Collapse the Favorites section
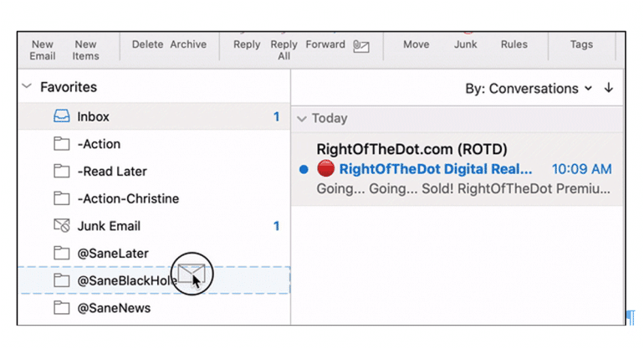Screen dimensions: 644x349 (x=27, y=87)
